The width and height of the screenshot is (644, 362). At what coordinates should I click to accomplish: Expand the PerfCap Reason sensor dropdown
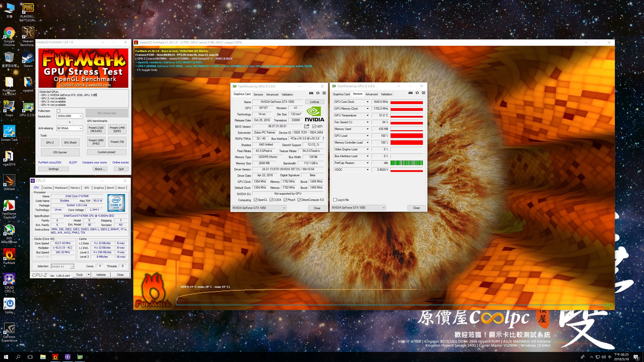point(367,163)
